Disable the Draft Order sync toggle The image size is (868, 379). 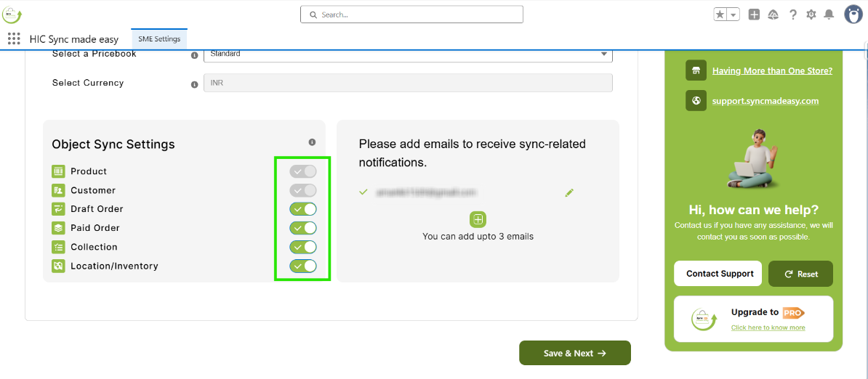tap(303, 209)
